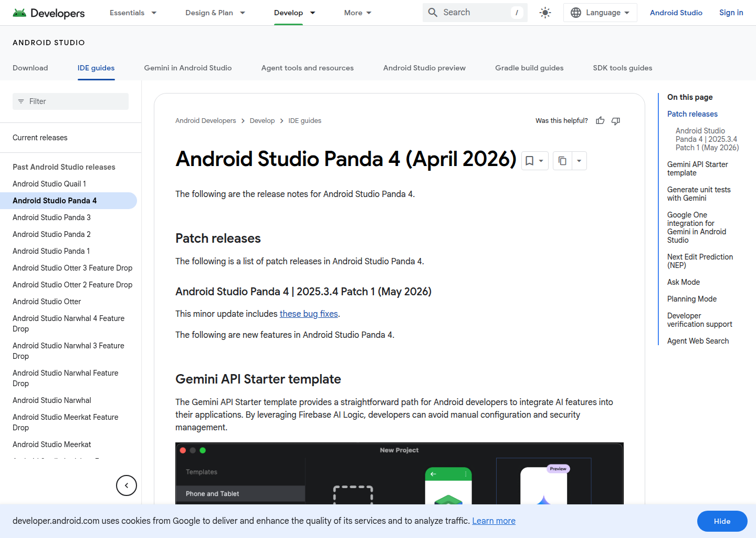Click the green back arrow in the screenshot preview

click(433, 474)
